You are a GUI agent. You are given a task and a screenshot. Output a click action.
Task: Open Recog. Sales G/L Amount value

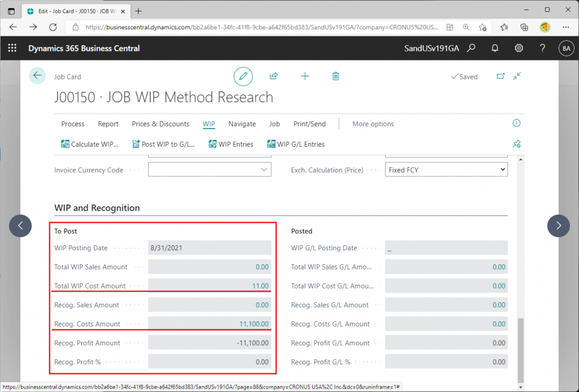coord(499,305)
